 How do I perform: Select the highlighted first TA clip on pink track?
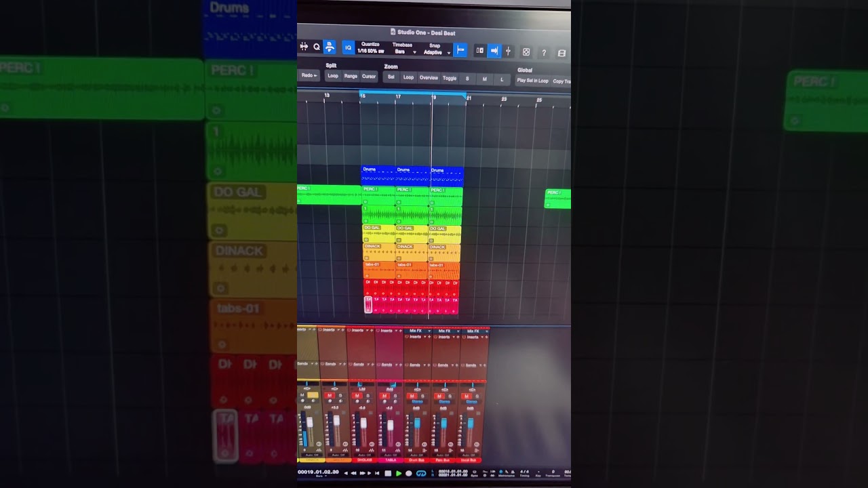[368, 304]
